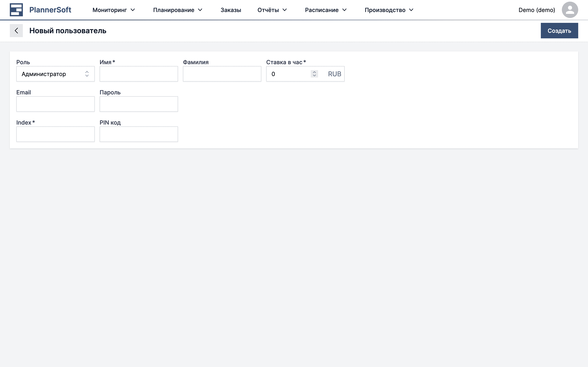Screen dimensions: 588x367
Task: Click the PlannerSoft brand name link
Action: tap(50, 10)
